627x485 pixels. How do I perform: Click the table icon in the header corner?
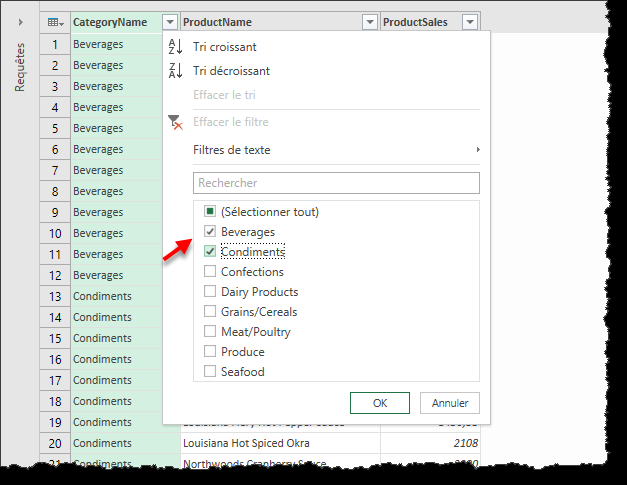coord(54,22)
